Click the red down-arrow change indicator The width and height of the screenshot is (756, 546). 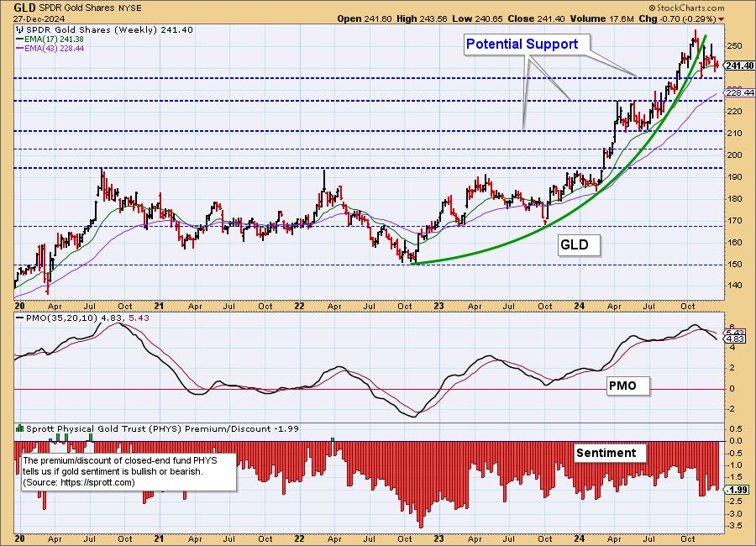722,19
